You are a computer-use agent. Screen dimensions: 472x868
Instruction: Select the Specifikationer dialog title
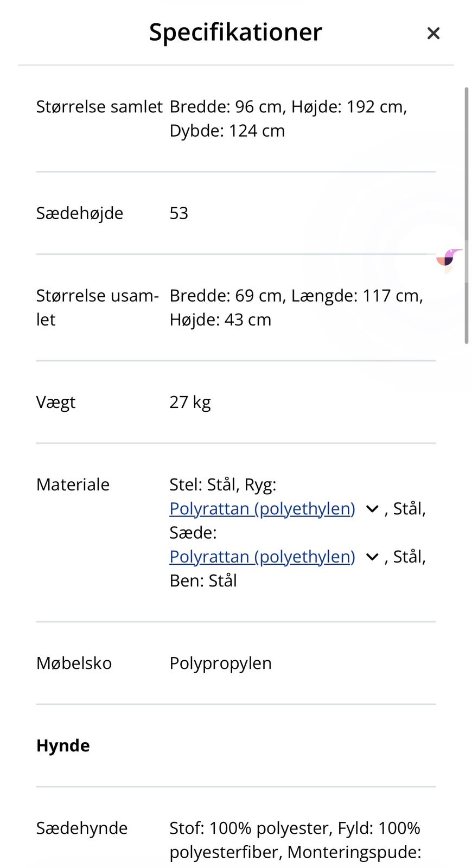pos(235,32)
